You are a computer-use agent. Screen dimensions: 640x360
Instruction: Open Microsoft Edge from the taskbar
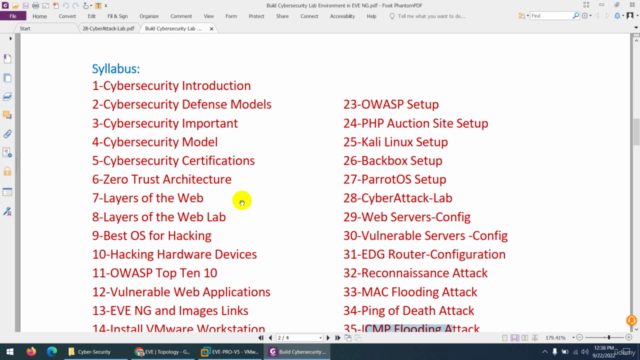point(52,351)
